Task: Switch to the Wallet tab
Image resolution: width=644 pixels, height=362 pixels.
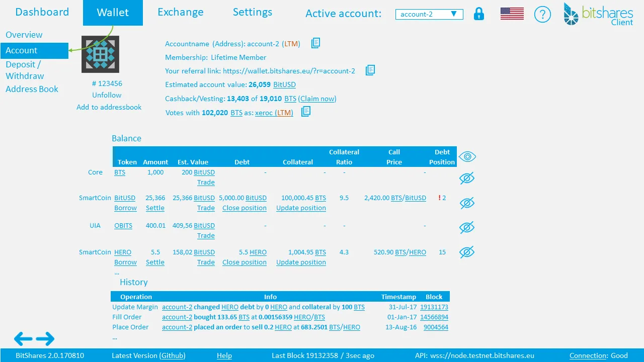Action: coord(113,13)
